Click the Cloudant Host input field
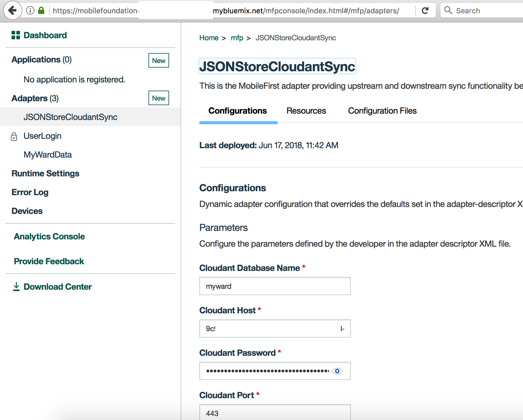 pos(275,328)
